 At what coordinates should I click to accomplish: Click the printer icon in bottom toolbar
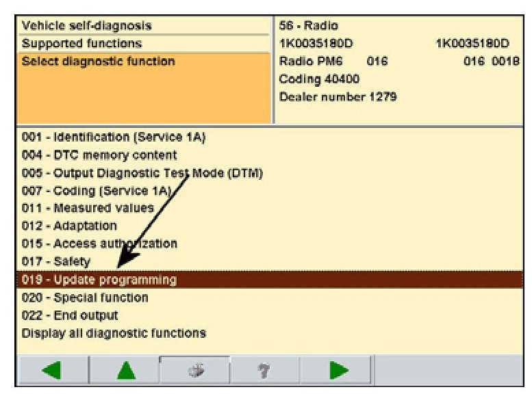[194, 371]
